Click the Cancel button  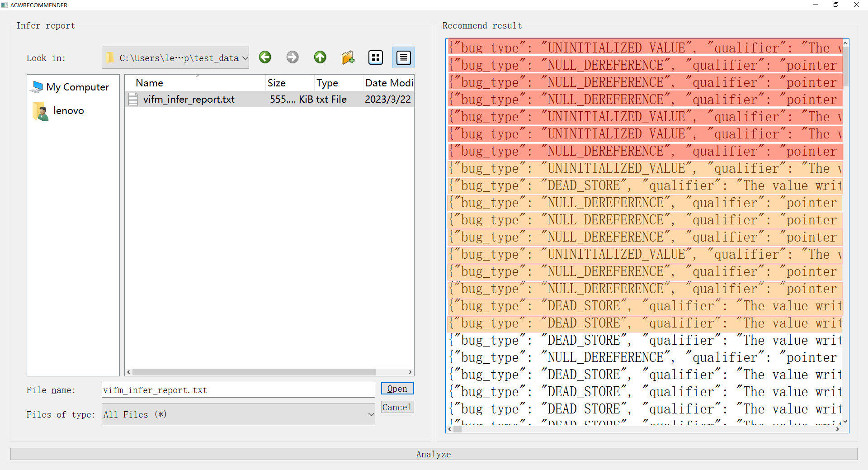(397, 407)
